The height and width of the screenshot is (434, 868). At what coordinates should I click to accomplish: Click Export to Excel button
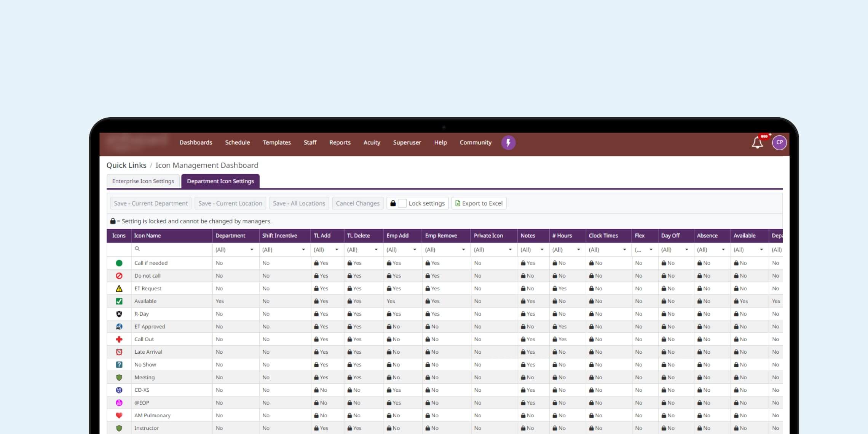tap(479, 203)
